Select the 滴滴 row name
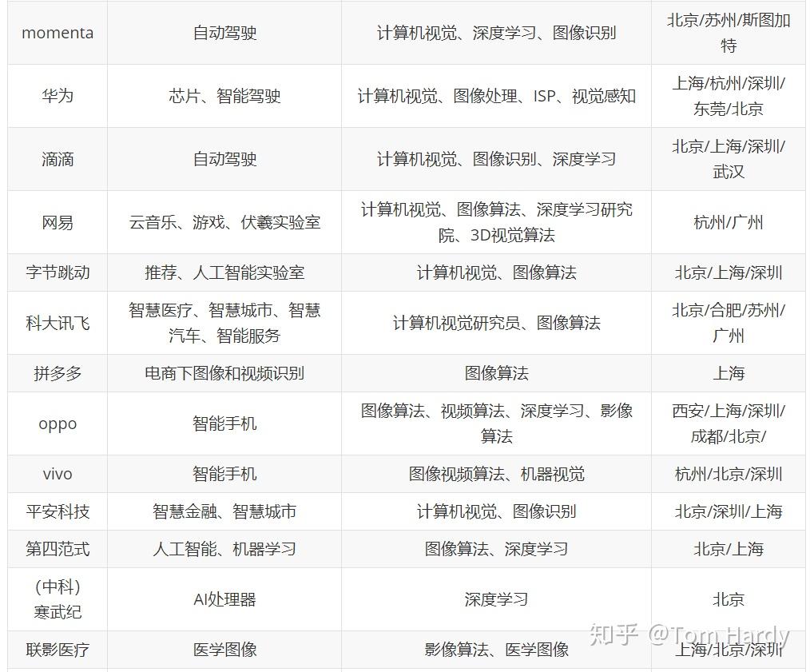This screenshot has height=672, width=810. 58,159
